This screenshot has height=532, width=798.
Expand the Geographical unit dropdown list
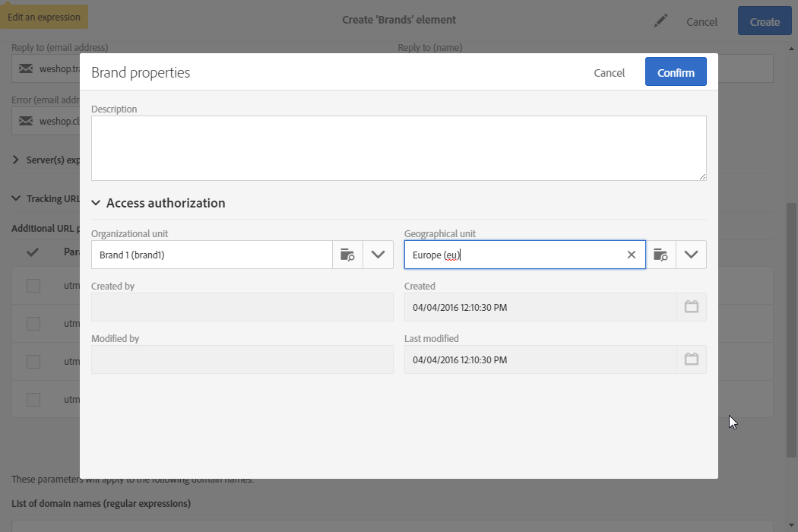691,255
